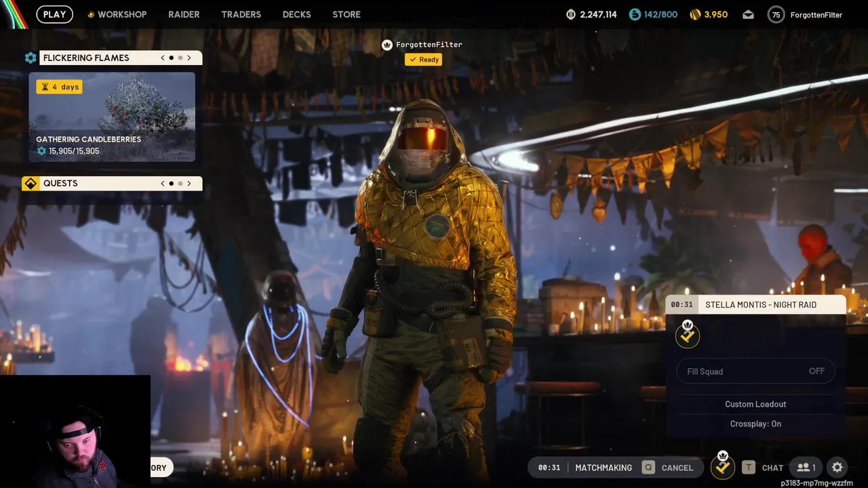Click the level 75 badge
The width and height of the screenshot is (868, 488).
(x=776, y=14)
